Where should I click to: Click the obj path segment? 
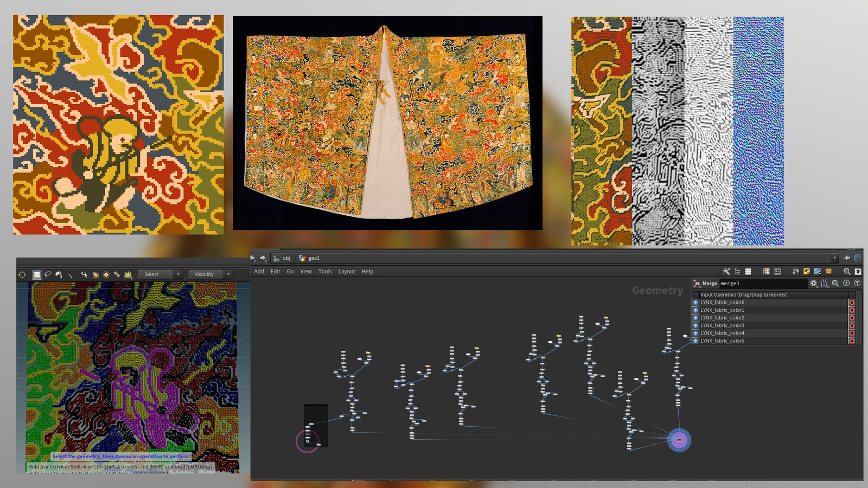pyautogui.click(x=282, y=258)
